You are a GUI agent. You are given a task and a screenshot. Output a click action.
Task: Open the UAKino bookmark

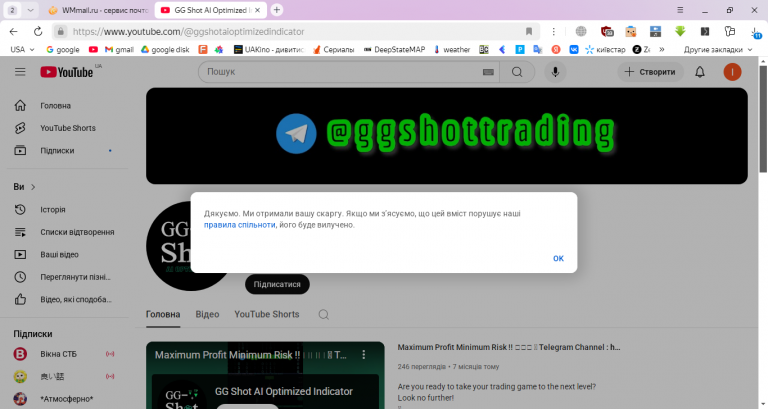click(269, 49)
